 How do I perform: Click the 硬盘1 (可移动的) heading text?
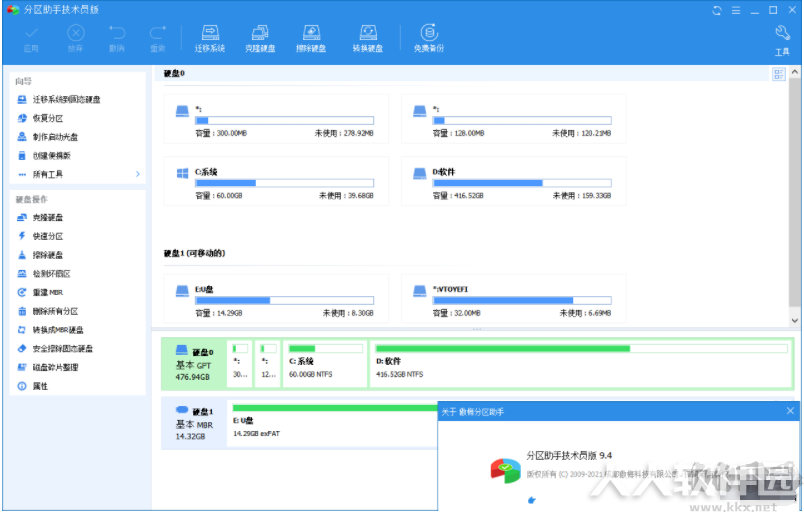pyautogui.click(x=194, y=253)
